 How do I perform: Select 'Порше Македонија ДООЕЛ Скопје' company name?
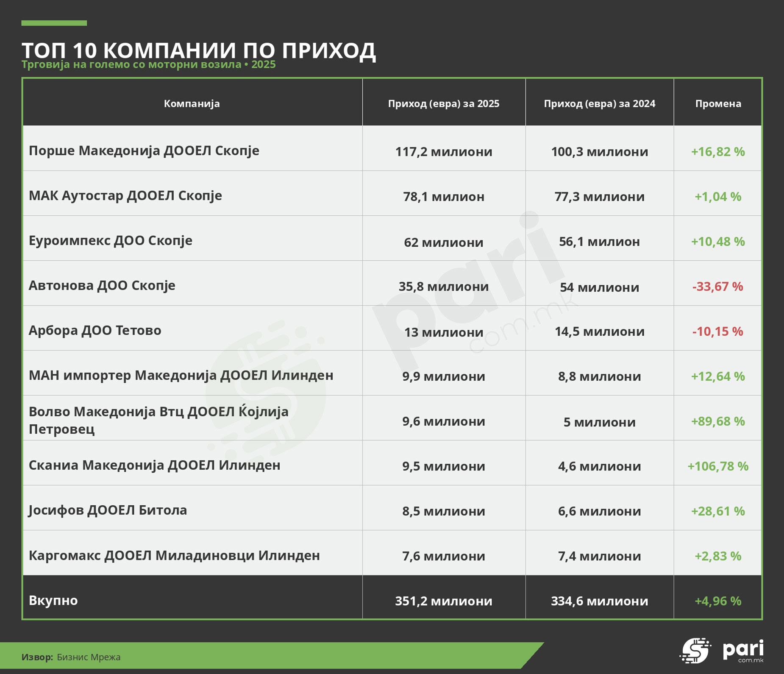coord(144,151)
